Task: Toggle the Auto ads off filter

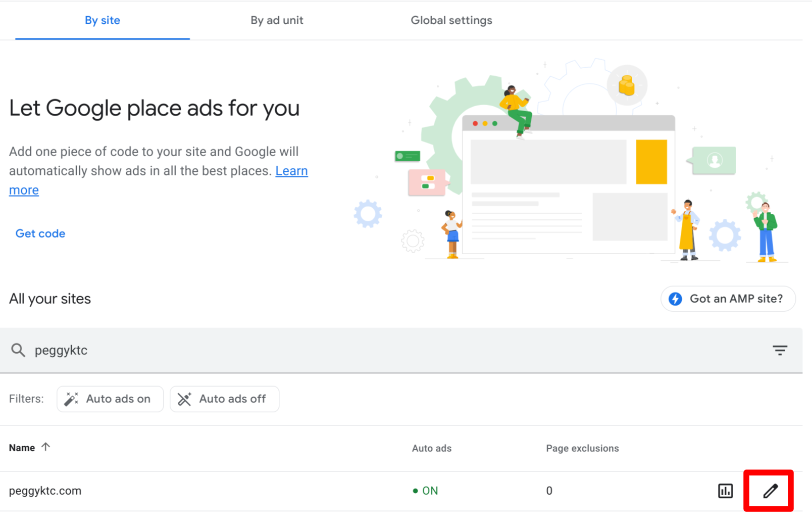Action: 224,399
